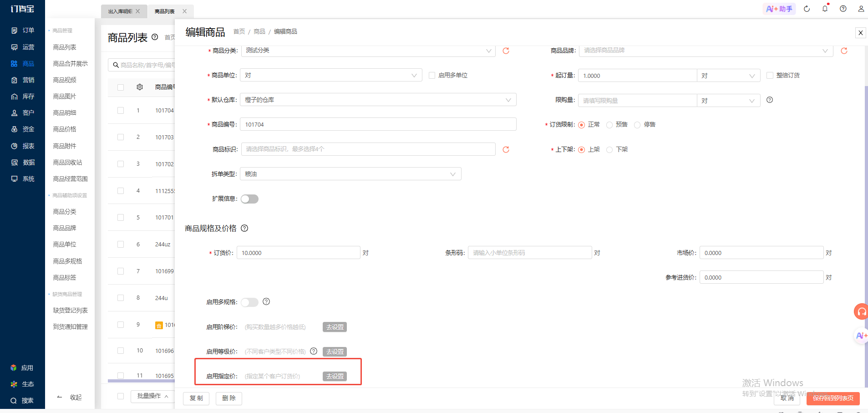Select the 停售 radio option
868x413 pixels.
[637, 125]
